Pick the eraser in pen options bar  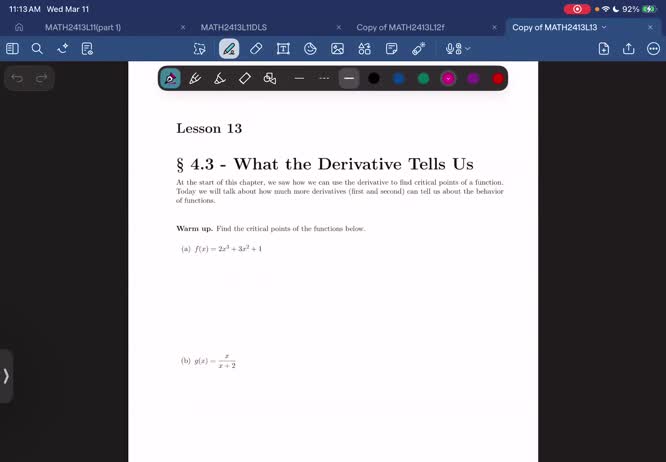point(245,79)
